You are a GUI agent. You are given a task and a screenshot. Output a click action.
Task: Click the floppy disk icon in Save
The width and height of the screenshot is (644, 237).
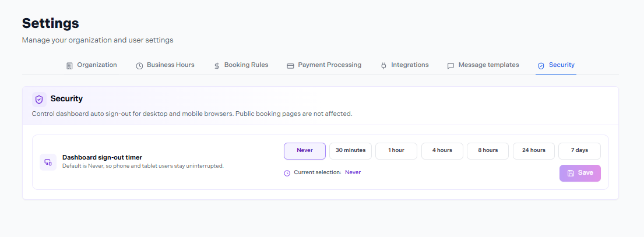571,173
